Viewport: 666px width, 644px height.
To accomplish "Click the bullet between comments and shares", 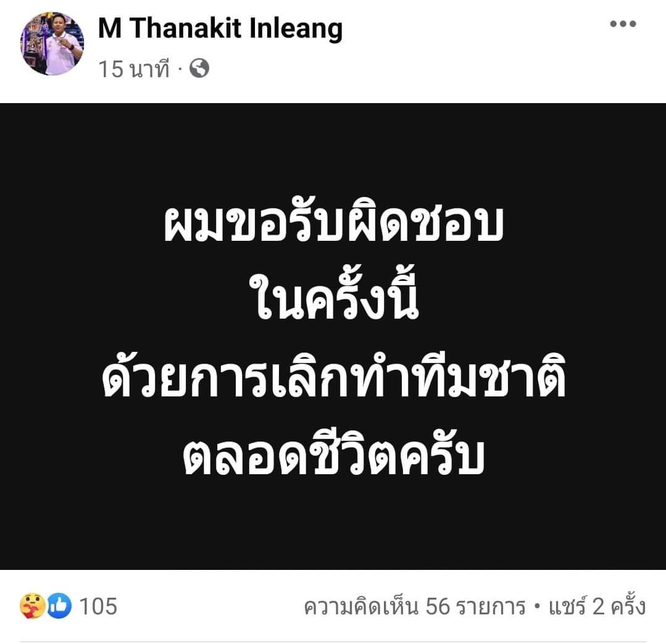I will [537, 606].
